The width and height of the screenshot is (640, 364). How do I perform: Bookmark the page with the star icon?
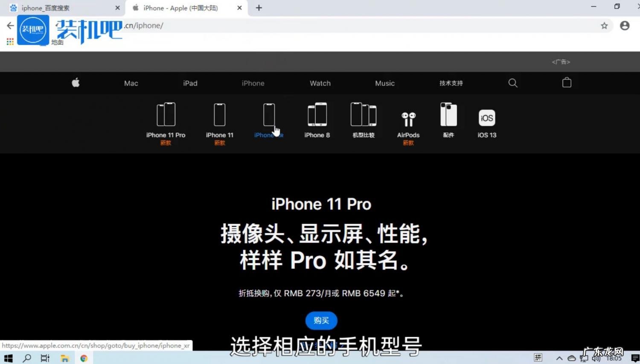(x=604, y=25)
